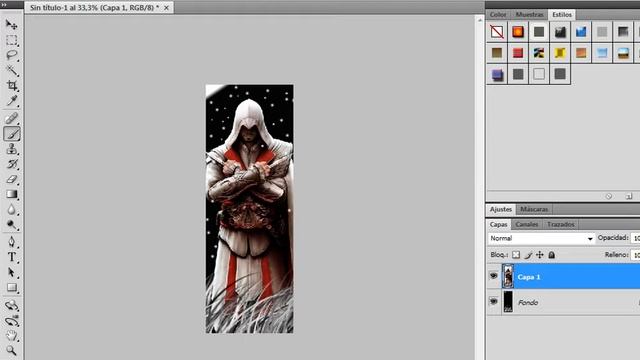The image size is (640, 360).
Task: Switch to the Canales tab
Action: (x=527, y=224)
